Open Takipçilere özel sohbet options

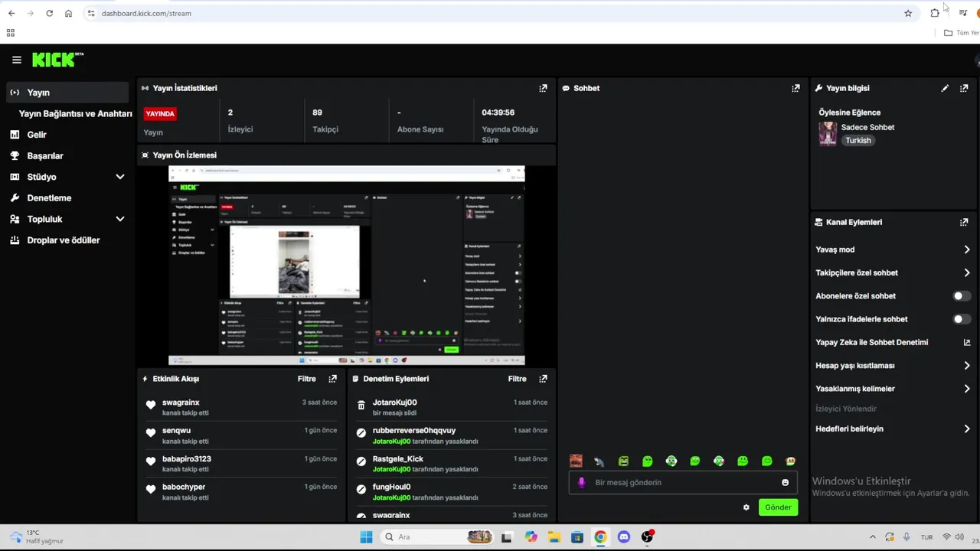coord(893,272)
